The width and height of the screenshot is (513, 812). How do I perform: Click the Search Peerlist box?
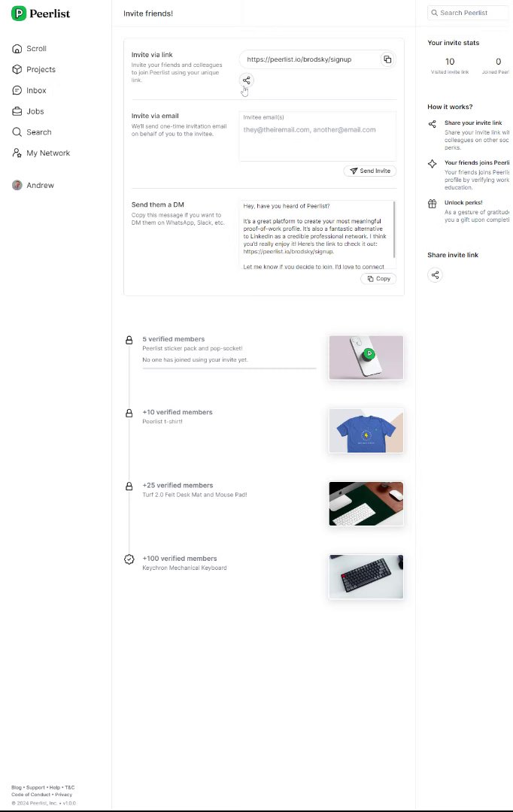(x=469, y=13)
